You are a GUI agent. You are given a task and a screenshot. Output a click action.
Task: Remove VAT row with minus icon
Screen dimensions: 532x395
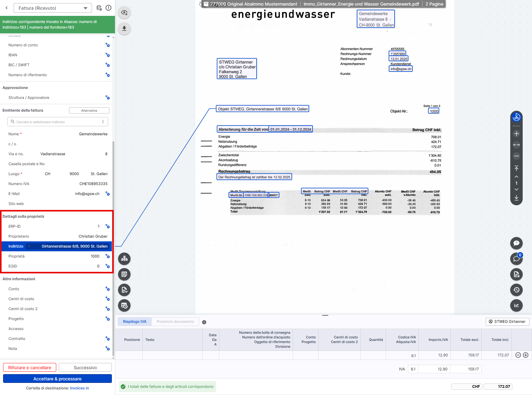(x=518, y=355)
